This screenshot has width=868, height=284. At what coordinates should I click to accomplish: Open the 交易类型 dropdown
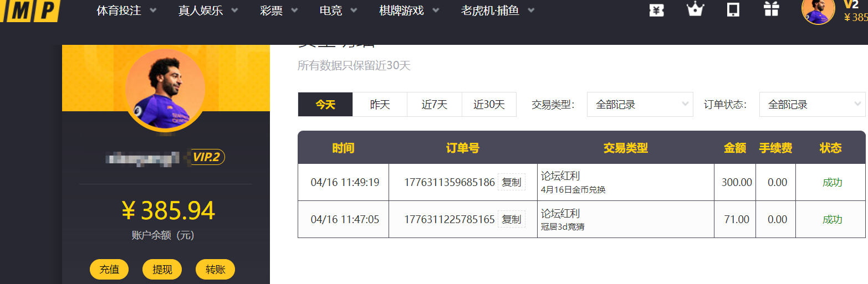[640, 105]
